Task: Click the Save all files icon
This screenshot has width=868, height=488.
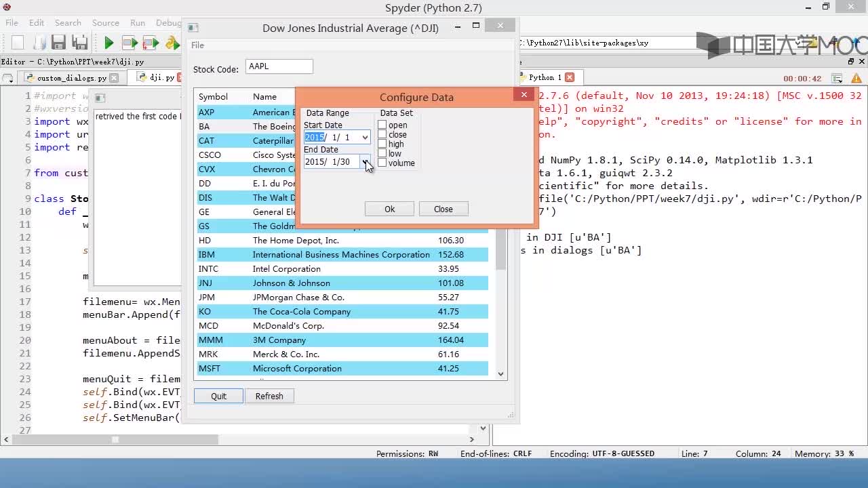Action: (x=80, y=43)
